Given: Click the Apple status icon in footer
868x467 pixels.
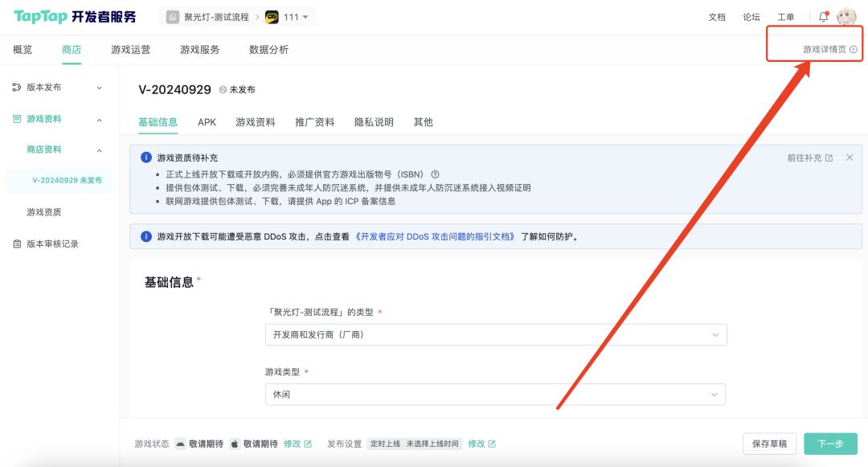Looking at the screenshot, I should (235, 444).
